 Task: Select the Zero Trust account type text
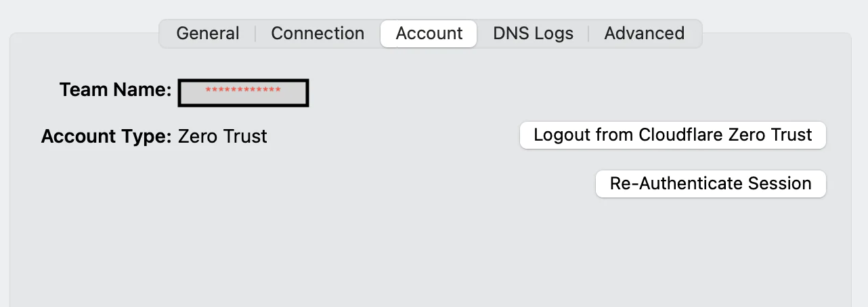point(223,137)
